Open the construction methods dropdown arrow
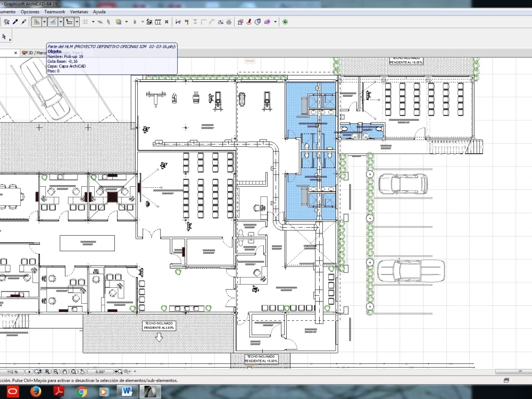Viewport: 532px width, 399px height. point(77,22)
